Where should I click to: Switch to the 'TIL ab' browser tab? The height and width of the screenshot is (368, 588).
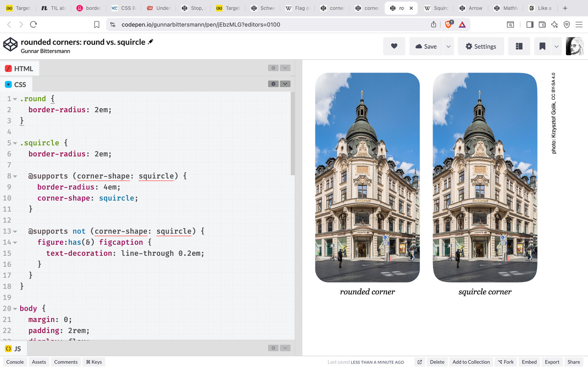(x=54, y=8)
